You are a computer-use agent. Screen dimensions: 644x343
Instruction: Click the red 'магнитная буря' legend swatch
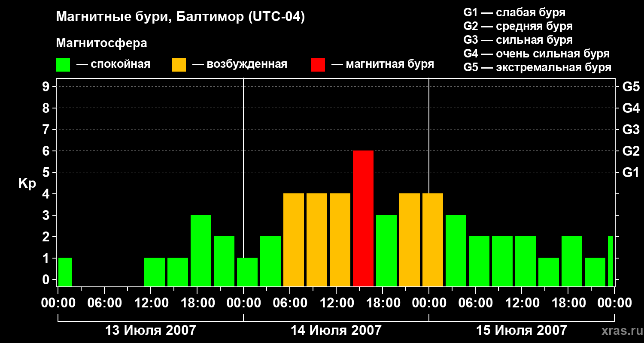coord(318,65)
